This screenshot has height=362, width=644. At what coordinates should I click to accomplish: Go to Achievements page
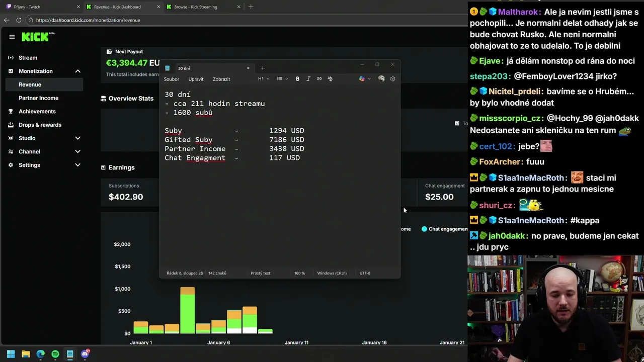click(37, 112)
